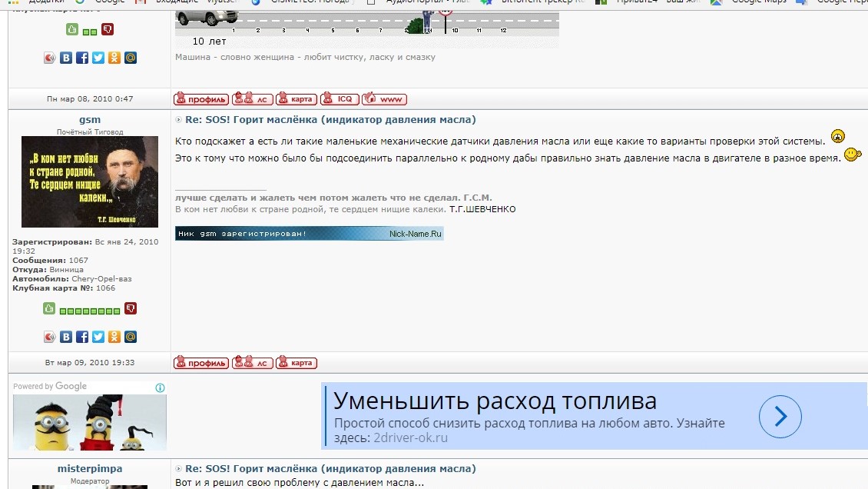This screenshot has width=868, height=489.
Task: Click gsm's green reputation bar
Action: 90,311
